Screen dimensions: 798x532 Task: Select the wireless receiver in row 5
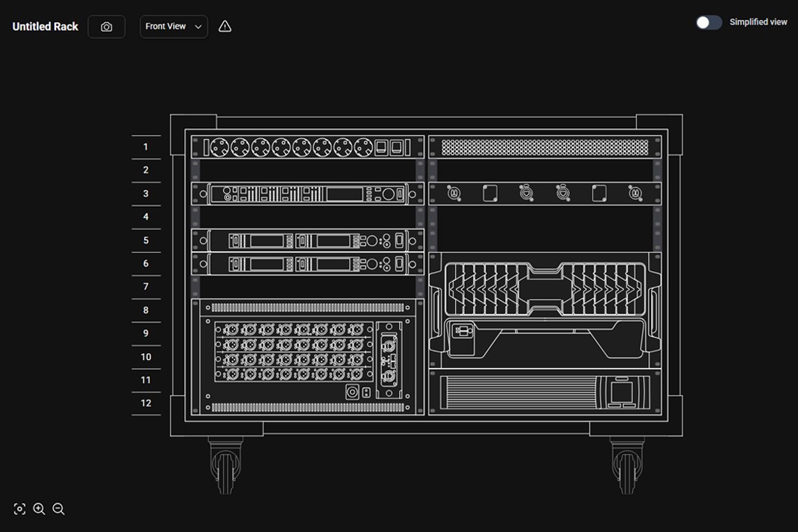click(x=307, y=240)
